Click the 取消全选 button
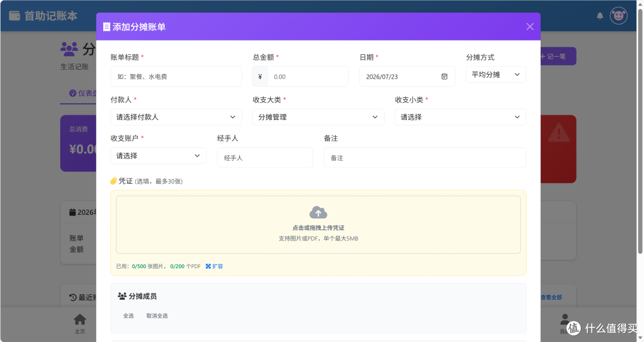This screenshot has height=342, width=644. 157,316
